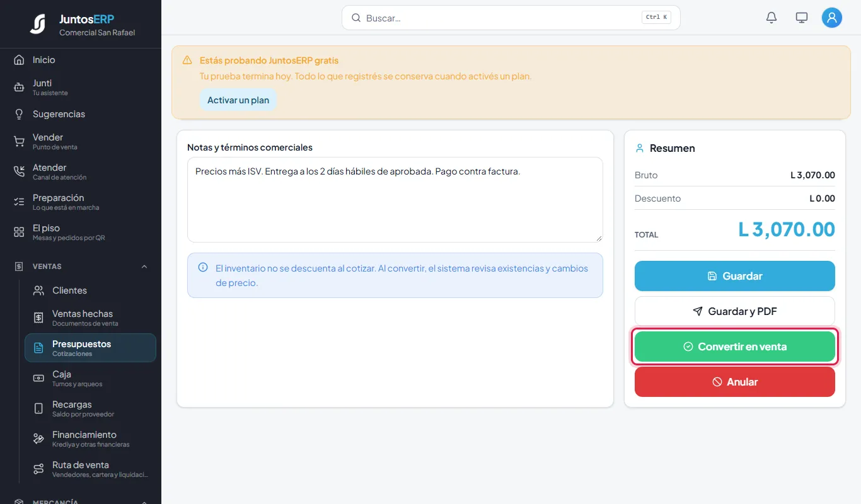Collapse the MERCANCÍA section chevron
Viewport: 861px width, 504px height.
pyautogui.click(x=144, y=502)
